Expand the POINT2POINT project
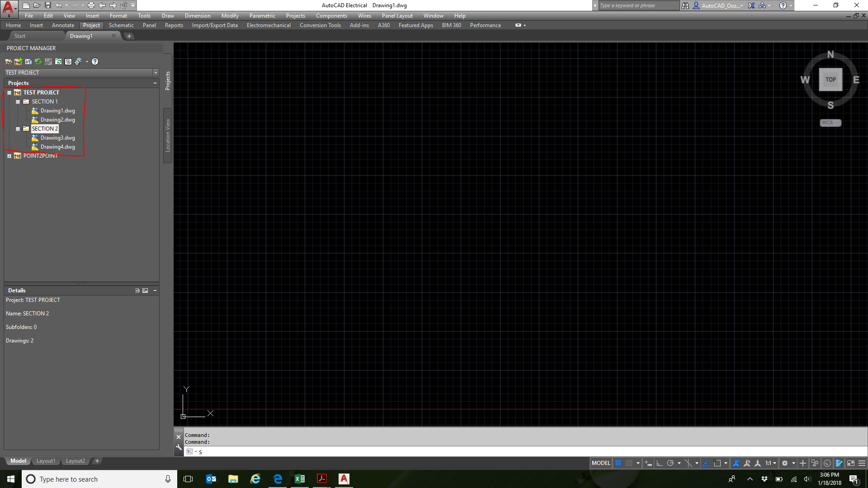 click(9, 155)
